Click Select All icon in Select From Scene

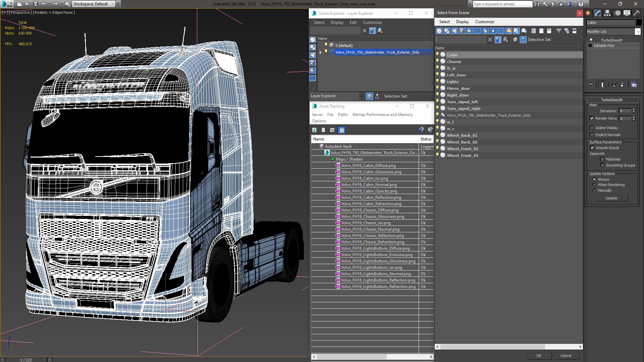click(534, 31)
